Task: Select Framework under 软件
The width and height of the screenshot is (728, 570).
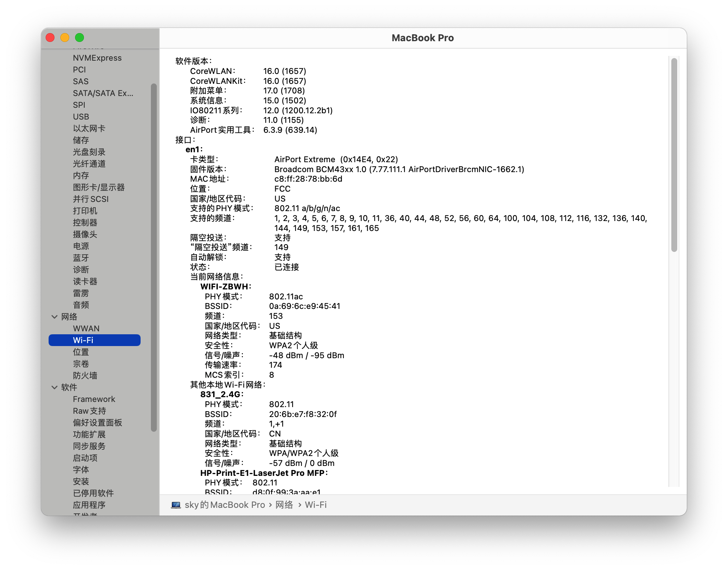Action: click(94, 399)
